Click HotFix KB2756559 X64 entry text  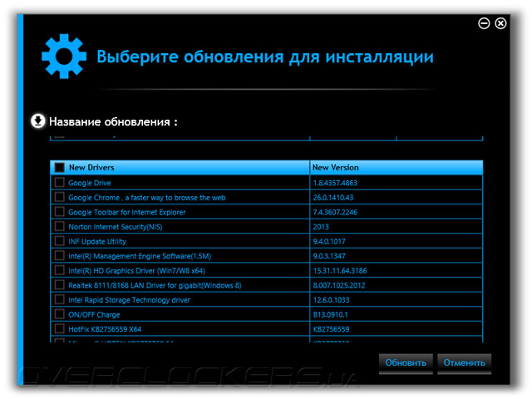click(105, 329)
